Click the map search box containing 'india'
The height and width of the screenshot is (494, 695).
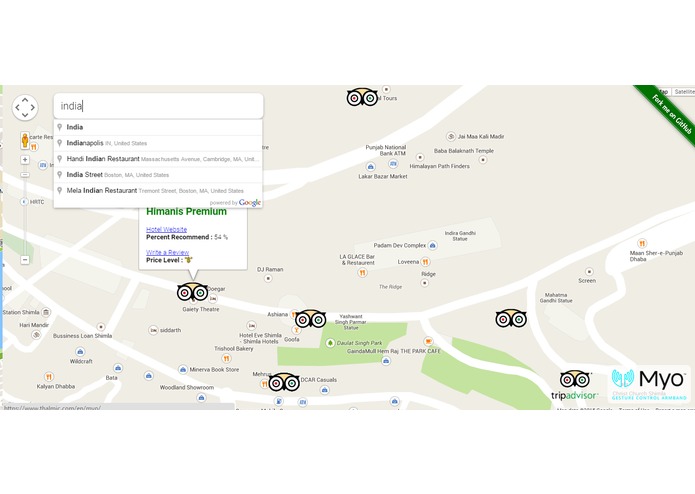coord(158,106)
